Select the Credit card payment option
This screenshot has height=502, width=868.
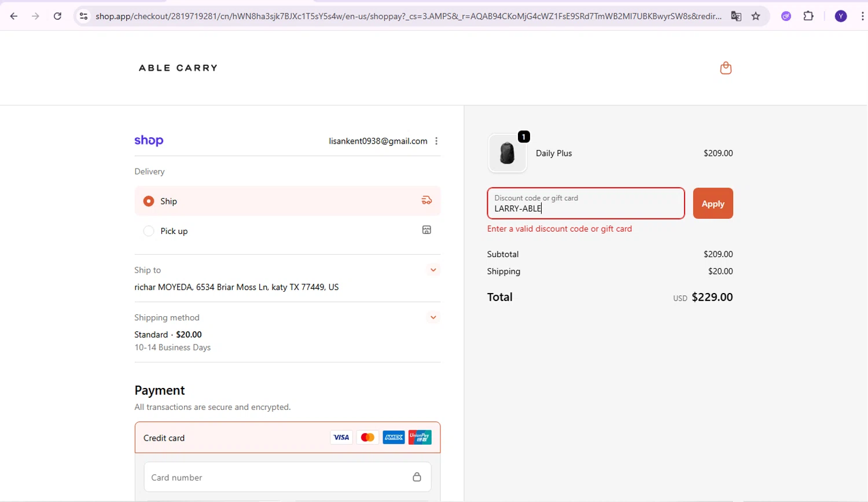pyautogui.click(x=288, y=438)
